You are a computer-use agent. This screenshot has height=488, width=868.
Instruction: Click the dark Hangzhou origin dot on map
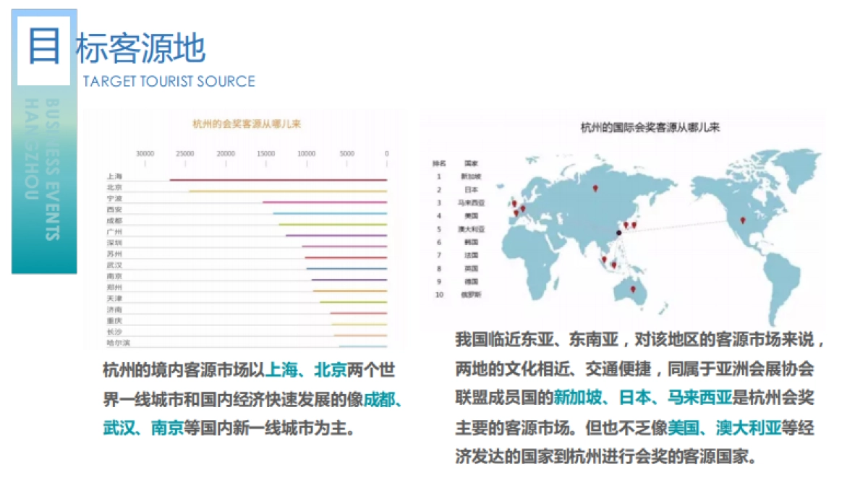coord(619,232)
